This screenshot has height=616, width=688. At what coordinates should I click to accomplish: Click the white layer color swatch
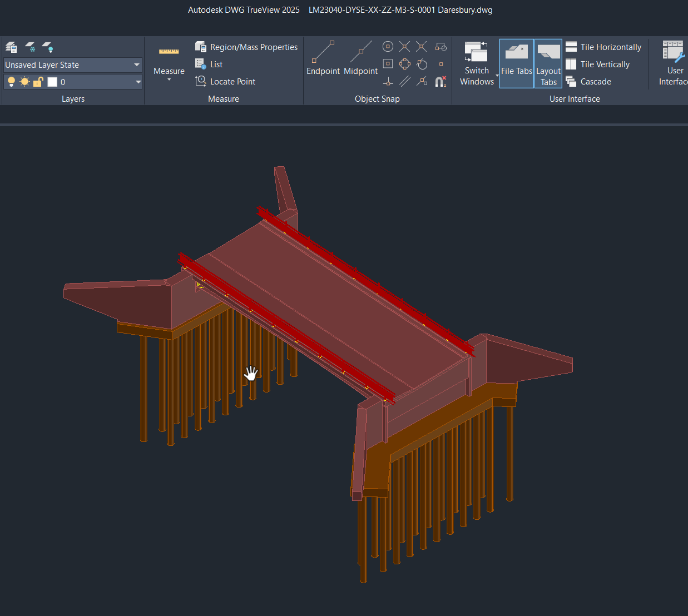52,82
